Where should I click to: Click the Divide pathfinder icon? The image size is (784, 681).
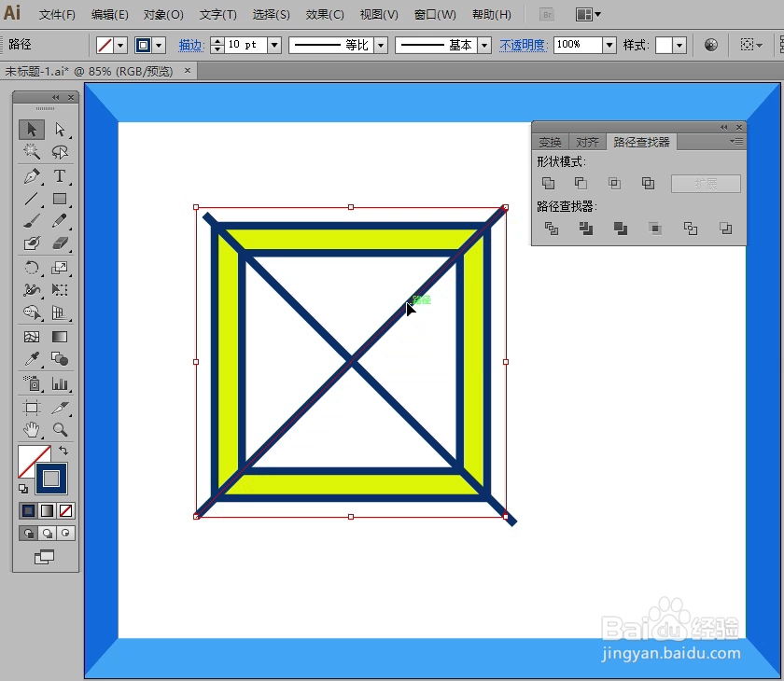[551, 229]
